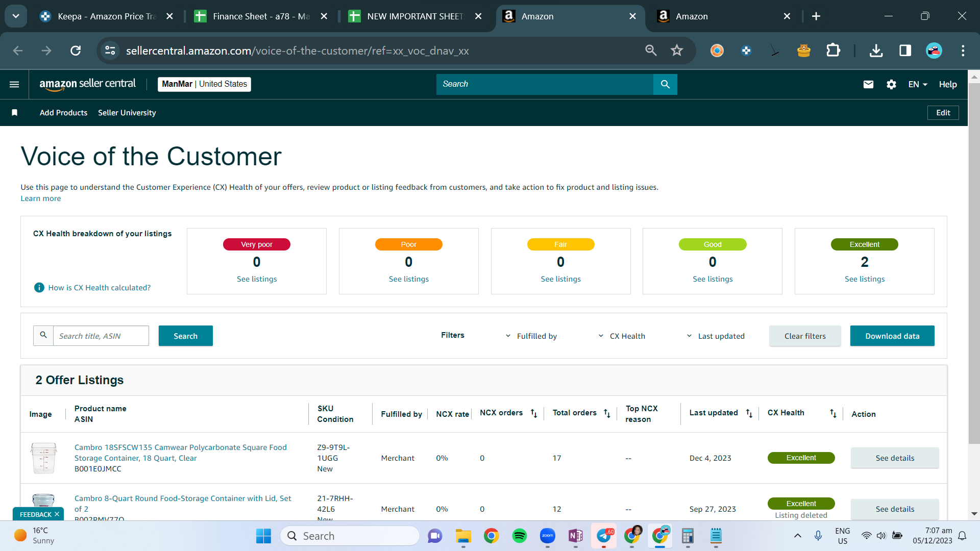Expand the Fulfilled by filter dropdown
This screenshot has height=551, width=980.
(x=531, y=336)
